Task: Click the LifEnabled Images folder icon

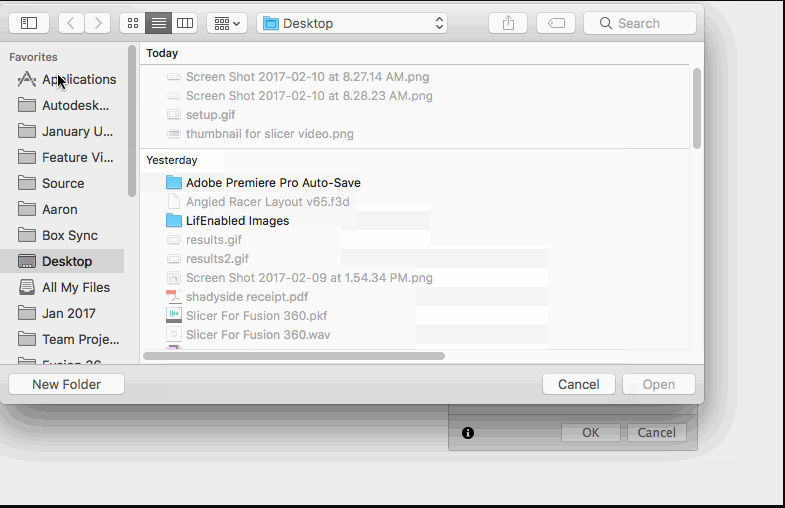Action: click(x=174, y=221)
